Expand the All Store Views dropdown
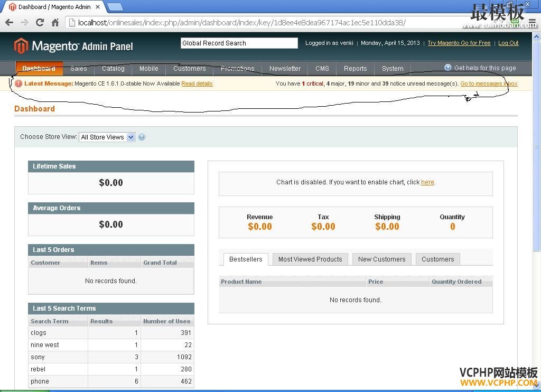 tap(107, 137)
